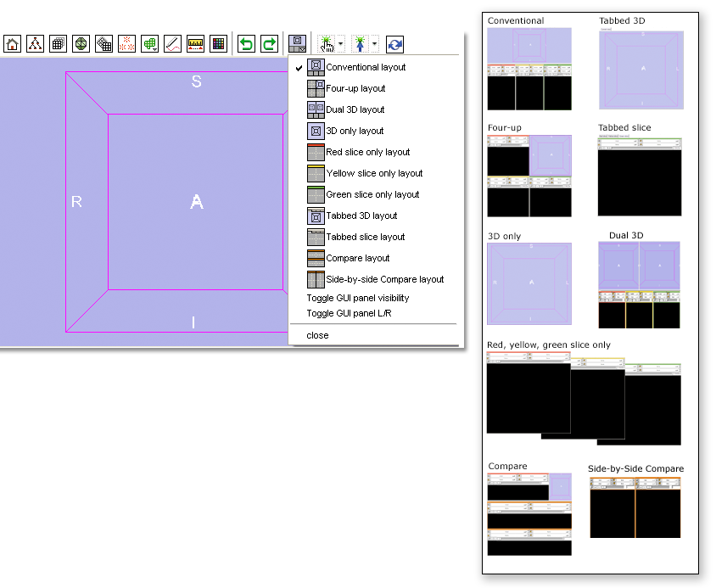Open the data tree hierarchy icon
Viewport: 716px width, 588px height.
pos(35,44)
